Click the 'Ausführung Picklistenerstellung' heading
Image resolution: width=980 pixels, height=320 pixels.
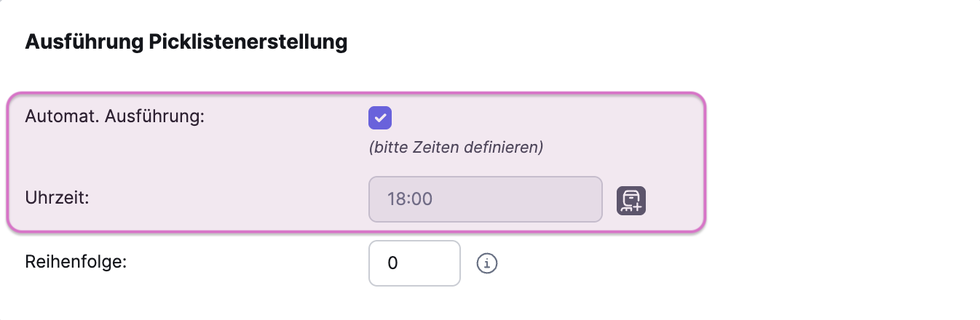(x=186, y=42)
